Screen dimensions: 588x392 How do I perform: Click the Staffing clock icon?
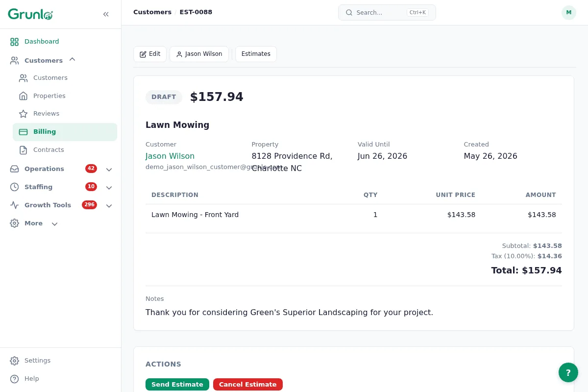[15, 187]
